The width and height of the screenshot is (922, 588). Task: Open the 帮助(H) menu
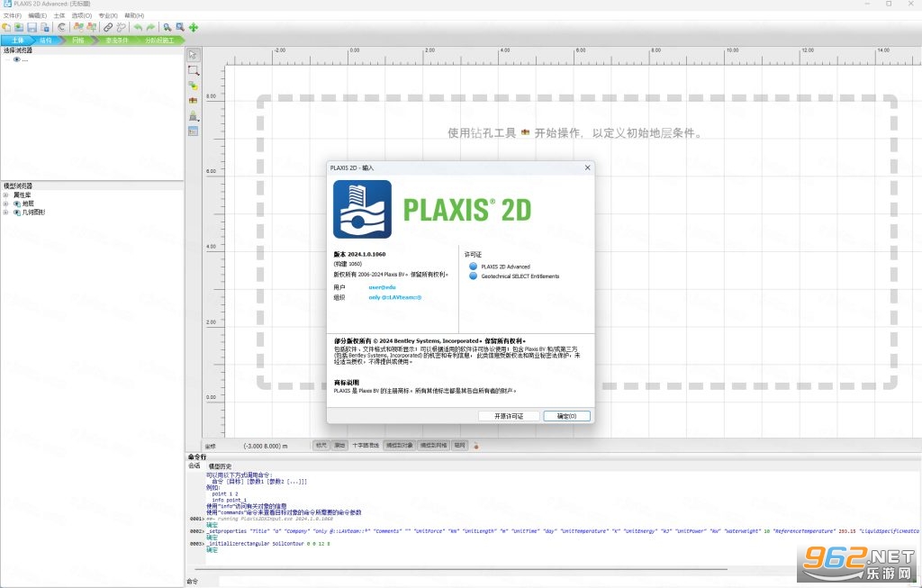[x=134, y=15]
